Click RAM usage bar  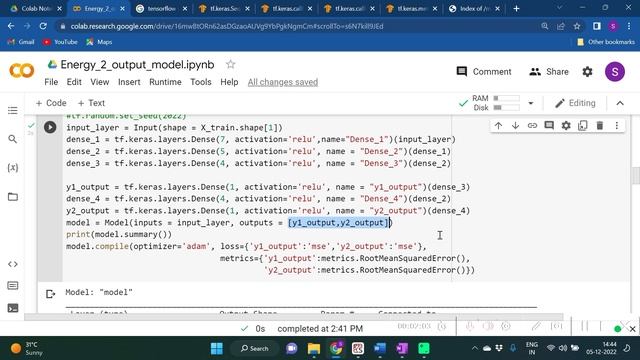(506, 98)
